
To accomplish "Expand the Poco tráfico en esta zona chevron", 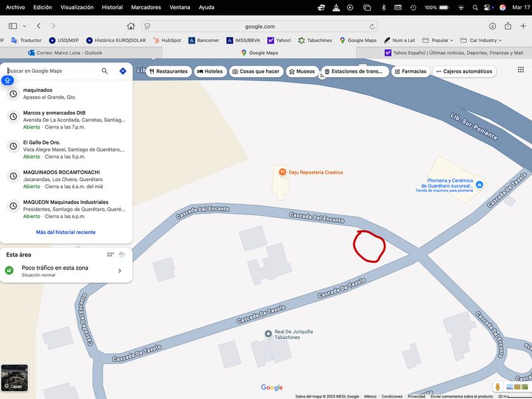I will pos(120,271).
